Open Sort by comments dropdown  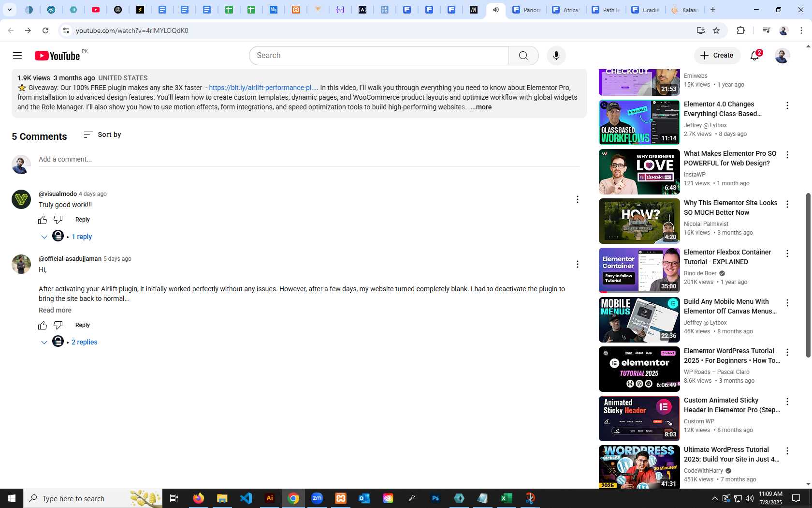point(102,134)
